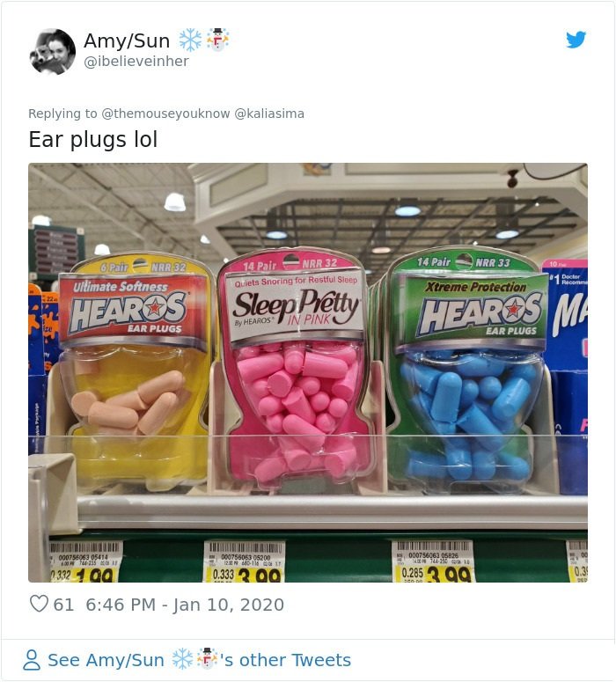Like the tweet with the heart icon
The image size is (616, 682).
(x=39, y=604)
